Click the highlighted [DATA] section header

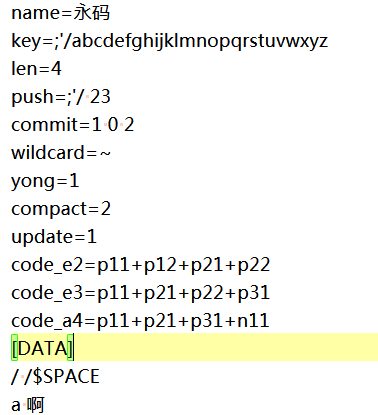tap(42, 347)
